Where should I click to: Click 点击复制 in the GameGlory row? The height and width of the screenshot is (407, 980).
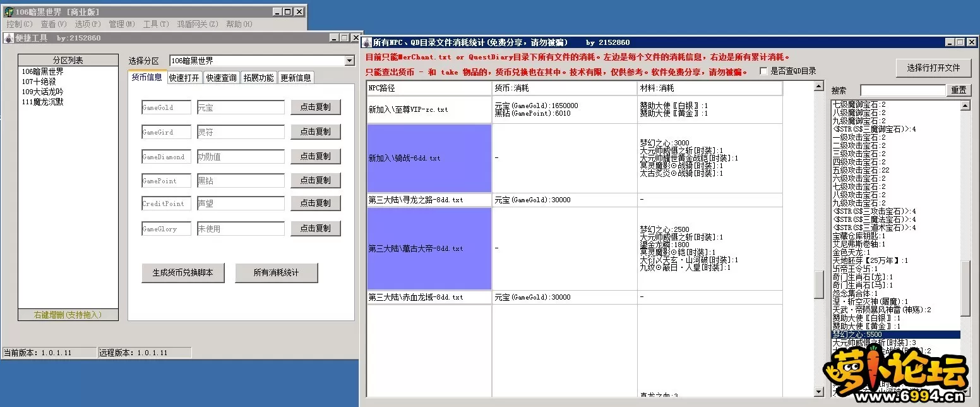[x=315, y=228]
